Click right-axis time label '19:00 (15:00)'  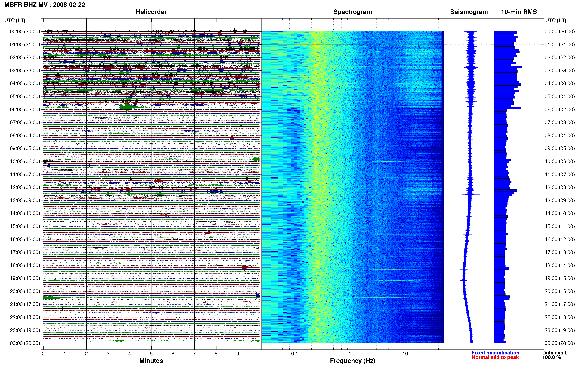point(560,278)
